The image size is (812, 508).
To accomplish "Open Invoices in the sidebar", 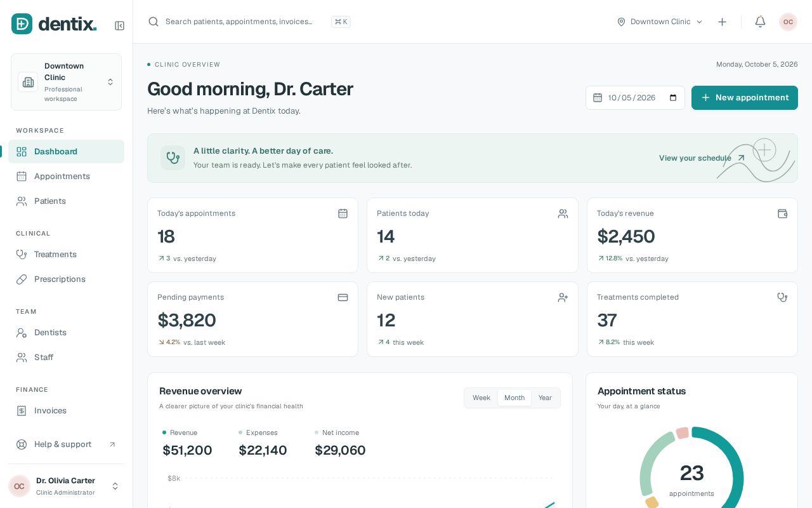I will (66, 410).
